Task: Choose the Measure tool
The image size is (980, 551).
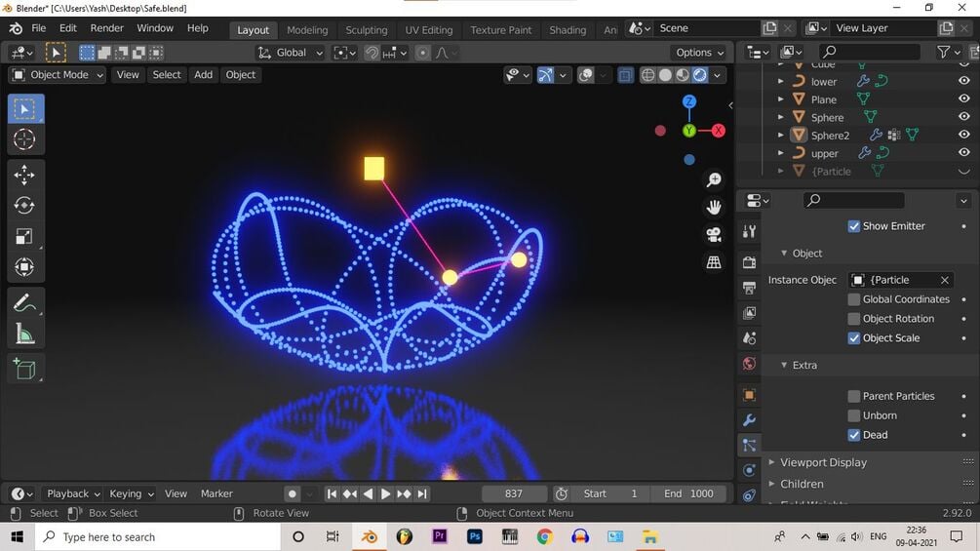Action: tap(25, 335)
